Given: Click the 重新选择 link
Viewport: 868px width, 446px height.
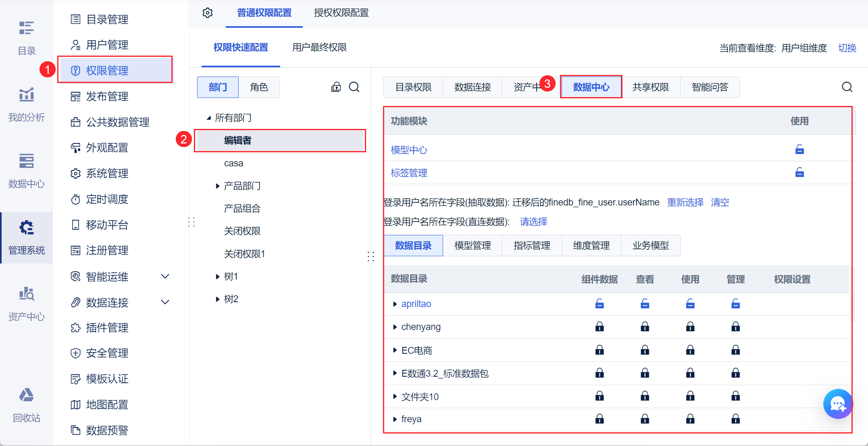Looking at the screenshot, I should 685,202.
